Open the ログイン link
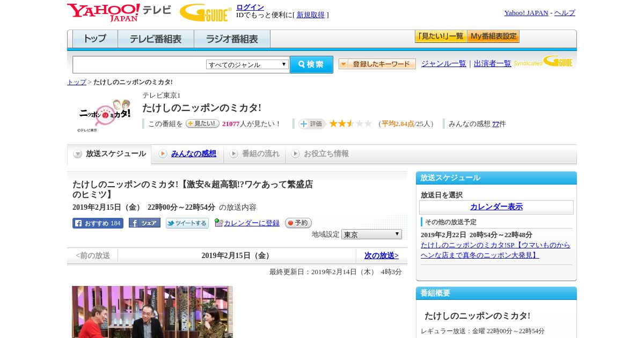Image resolution: width=644 pixels, height=338 pixels. point(250,7)
